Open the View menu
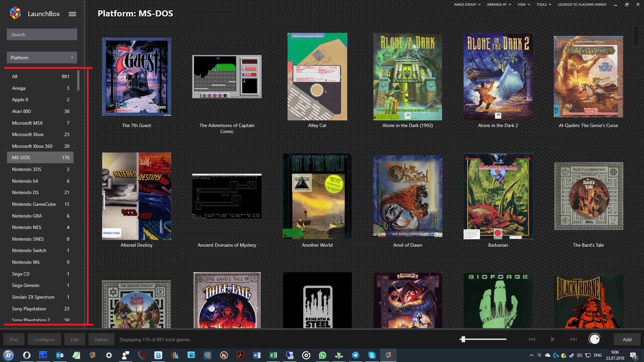 [x=524, y=5]
